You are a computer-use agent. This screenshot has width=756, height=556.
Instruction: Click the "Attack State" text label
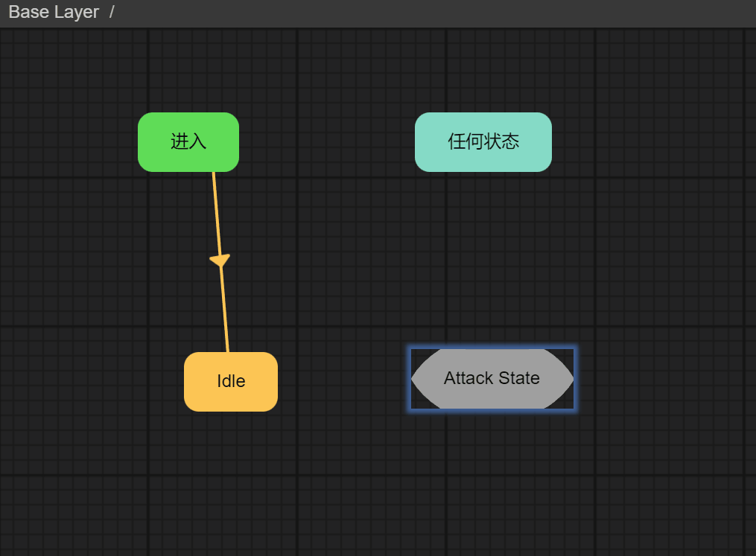tap(492, 378)
